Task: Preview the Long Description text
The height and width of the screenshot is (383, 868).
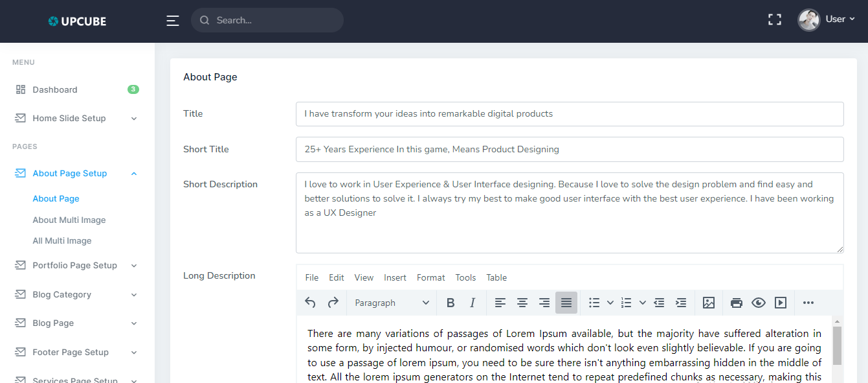Action: coord(759,303)
